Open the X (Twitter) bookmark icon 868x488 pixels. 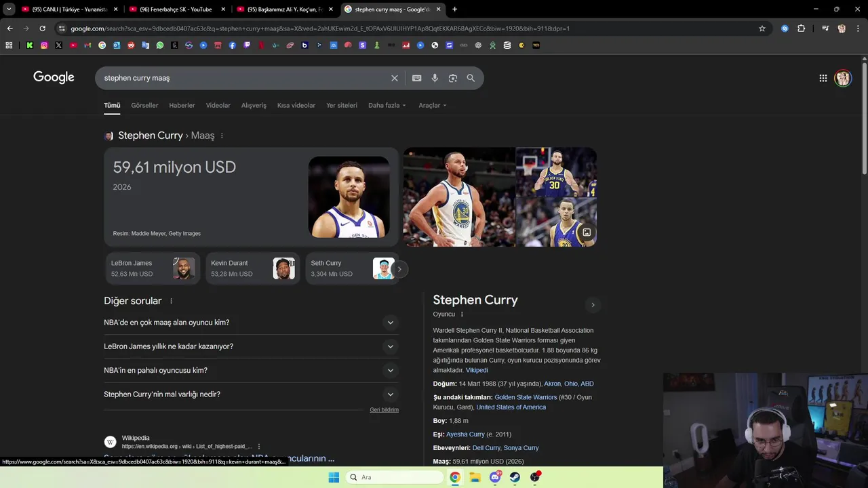pos(58,45)
